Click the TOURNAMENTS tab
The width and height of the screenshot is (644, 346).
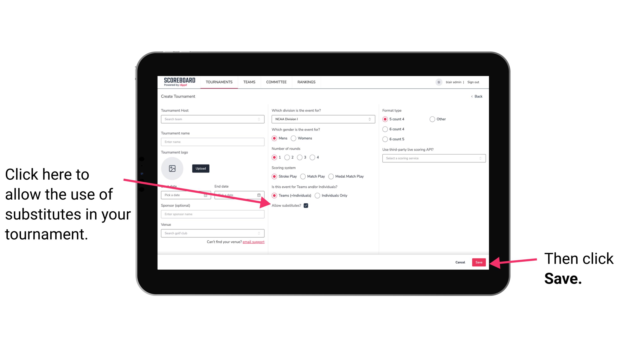[219, 82]
